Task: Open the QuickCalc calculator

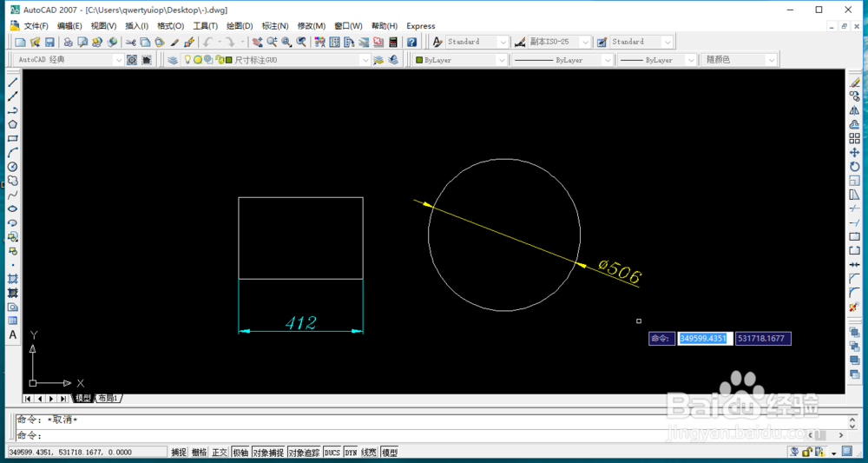Action: [x=393, y=42]
